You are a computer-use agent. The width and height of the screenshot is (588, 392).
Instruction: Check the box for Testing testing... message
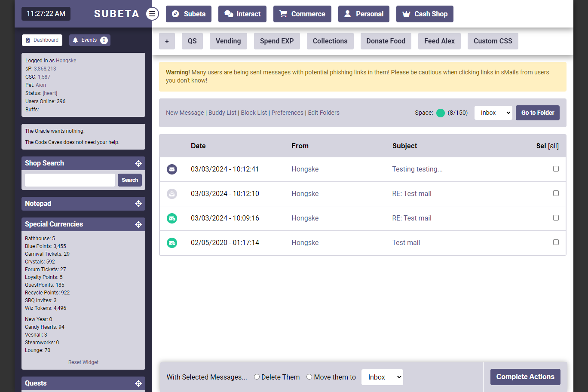tap(556, 169)
